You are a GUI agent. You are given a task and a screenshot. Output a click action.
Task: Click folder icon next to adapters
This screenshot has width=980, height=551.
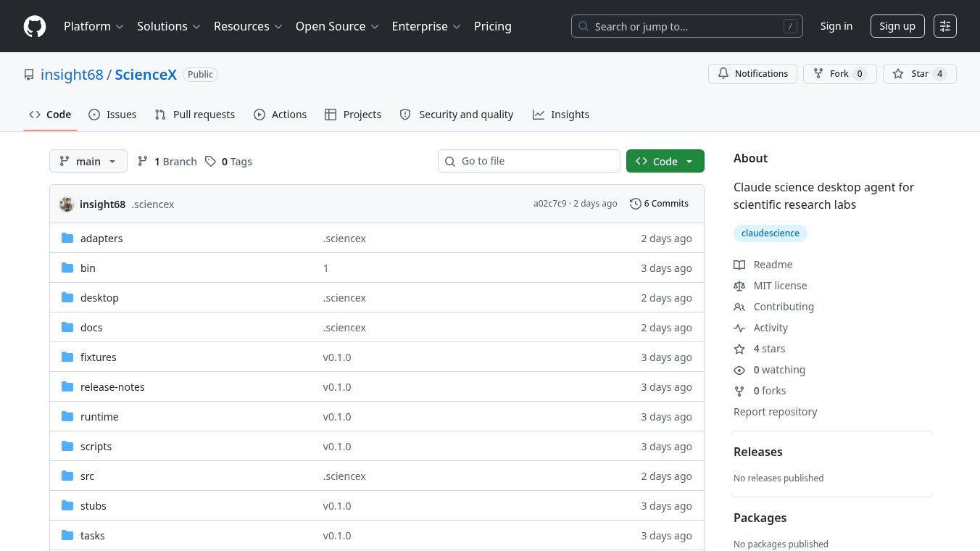[67, 238]
